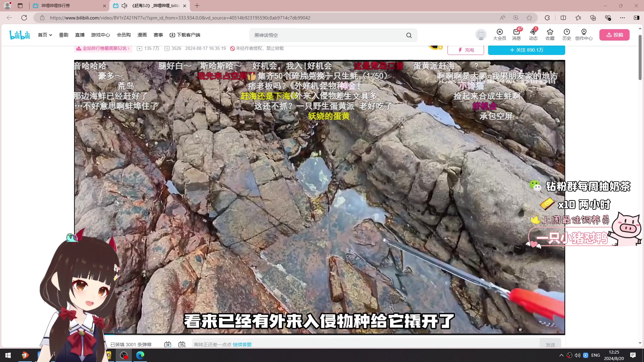Toggle Edge sidebar icon

click(636, 18)
